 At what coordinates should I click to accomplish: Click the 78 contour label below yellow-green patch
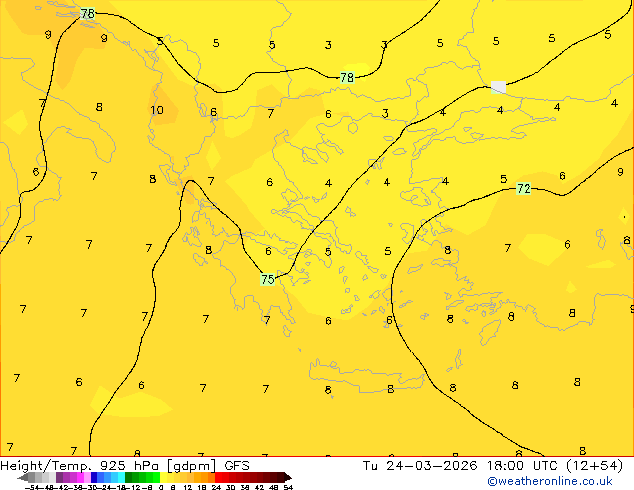tap(347, 77)
